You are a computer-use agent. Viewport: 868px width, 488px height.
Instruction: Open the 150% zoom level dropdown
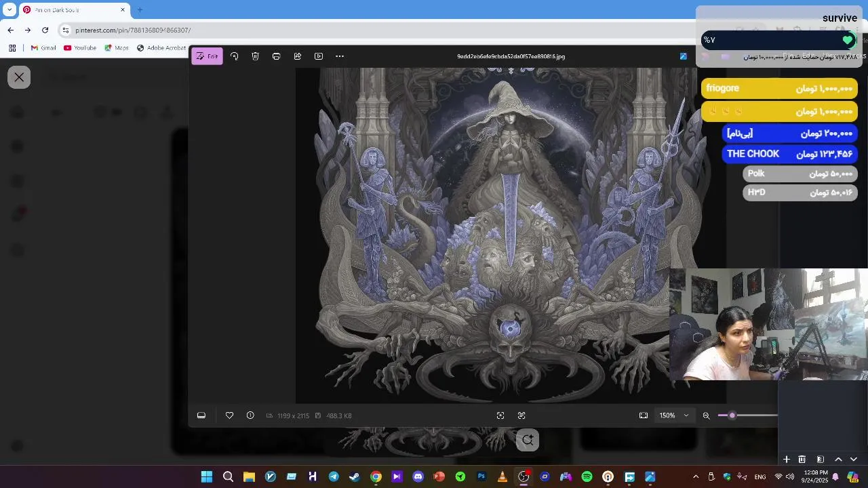[x=674, y=415]
